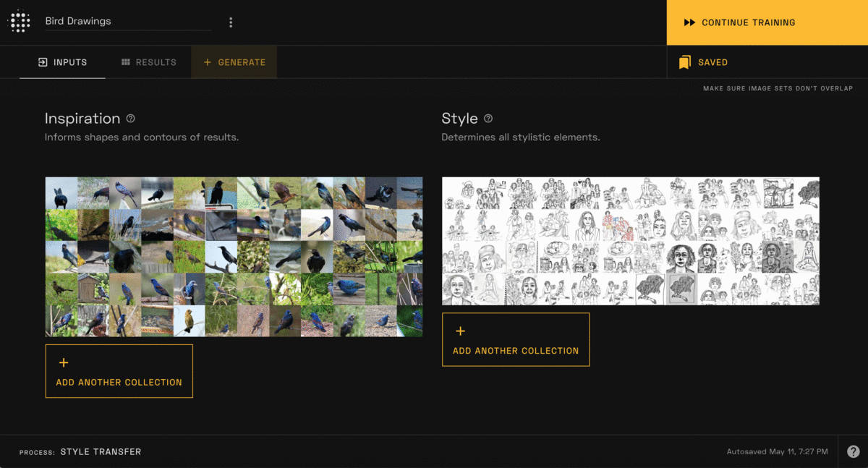Viewport: 868px width, 468px height.
Task: Click the bookmark icon on the SAVED button
Action: [686, 62]
